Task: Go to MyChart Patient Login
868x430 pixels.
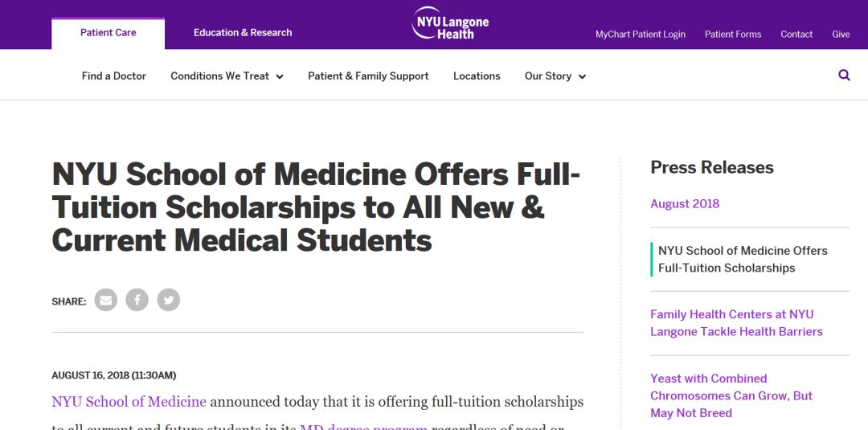Action: pos(641,35)
